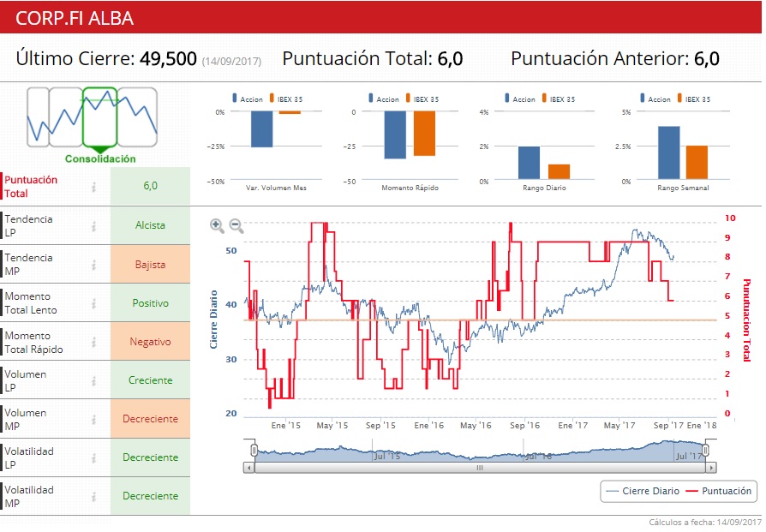The image size is (766, 532).
Task: Toggle Accion legend in Rango Diario chart
Action: pos(520,99)
